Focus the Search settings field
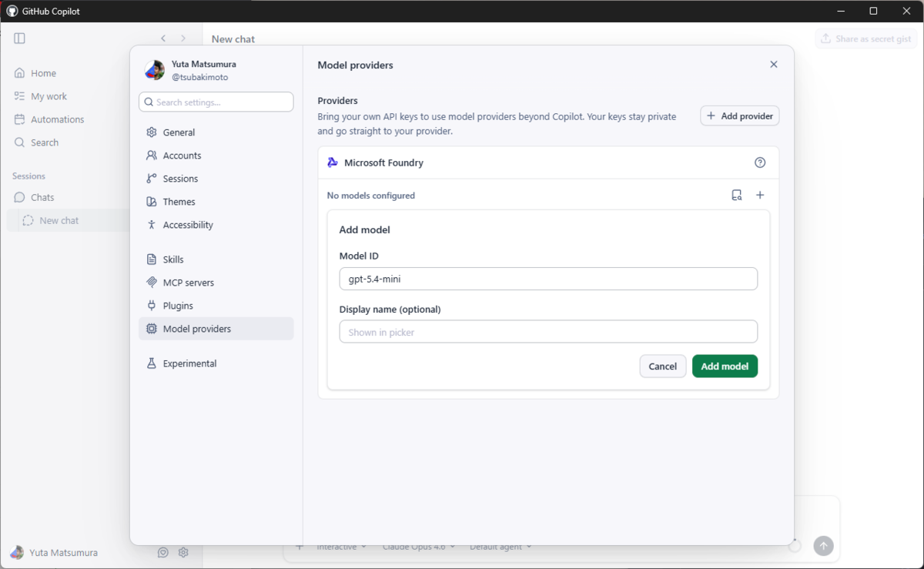Image resolution: width=924 pixels, height=569 pixels. tap(216, 102)
